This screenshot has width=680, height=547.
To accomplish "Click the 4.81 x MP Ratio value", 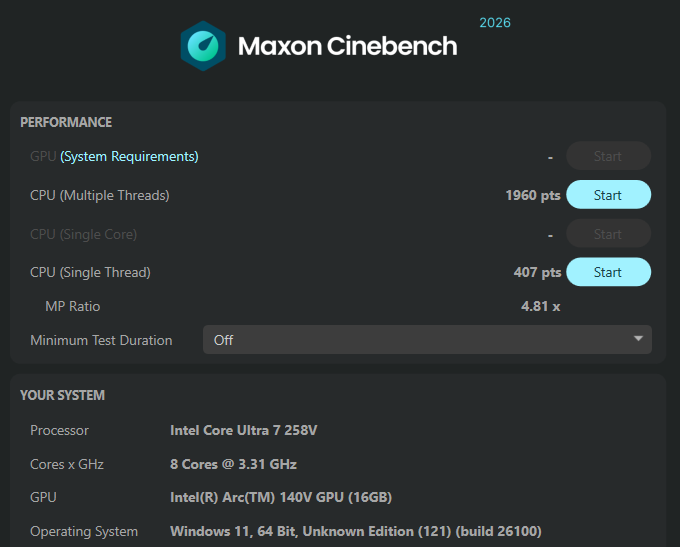I will point(541,306).
